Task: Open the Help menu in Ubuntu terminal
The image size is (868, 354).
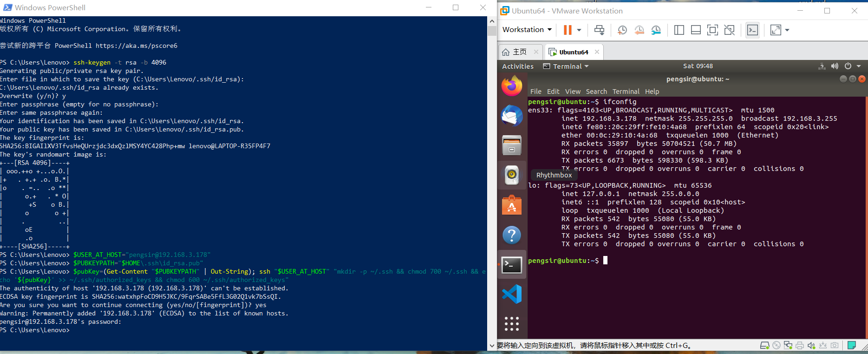Action: [652, 92]
